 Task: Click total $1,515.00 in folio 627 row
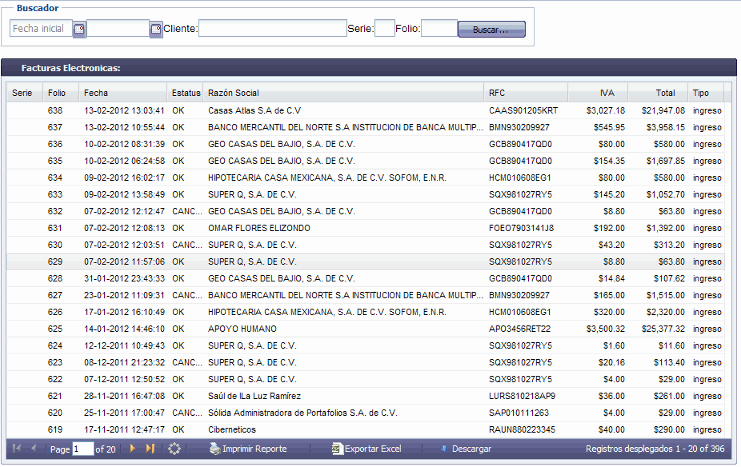(x=665, y=295)
